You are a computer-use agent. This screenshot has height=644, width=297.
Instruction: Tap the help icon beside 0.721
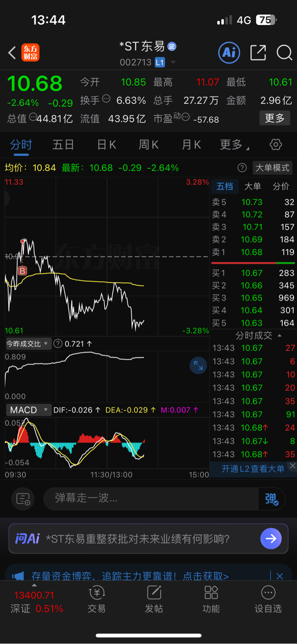point(58,343)
